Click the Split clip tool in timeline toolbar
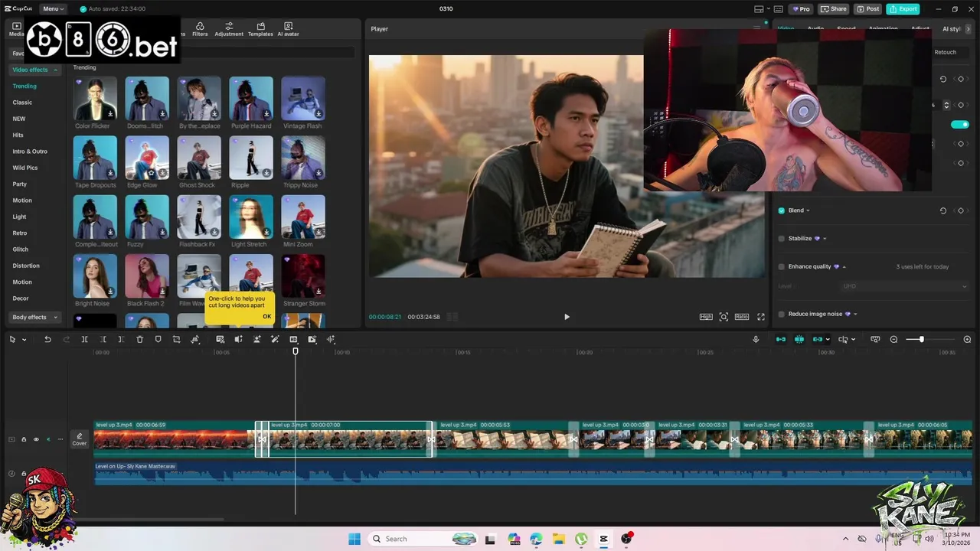The image size is (980, 551). (85, 339)
